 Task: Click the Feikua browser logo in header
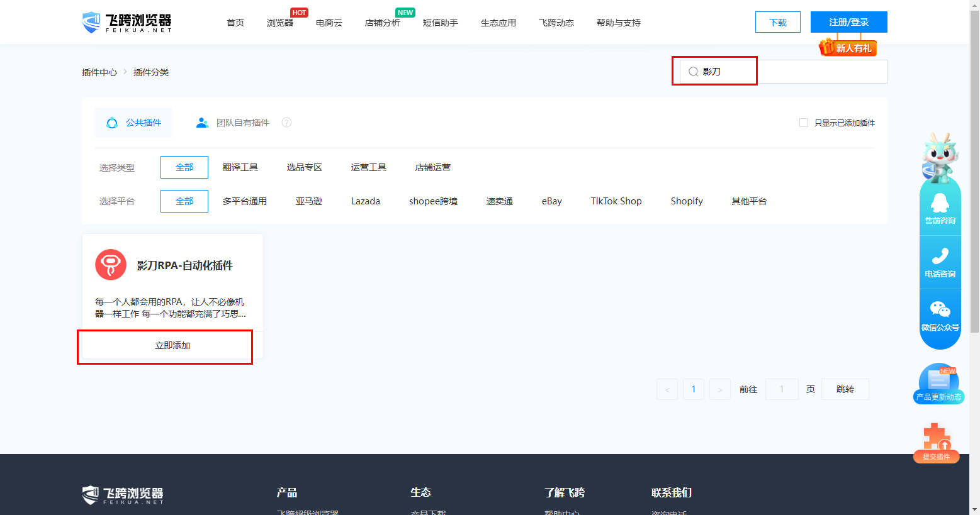coord(127,23)
